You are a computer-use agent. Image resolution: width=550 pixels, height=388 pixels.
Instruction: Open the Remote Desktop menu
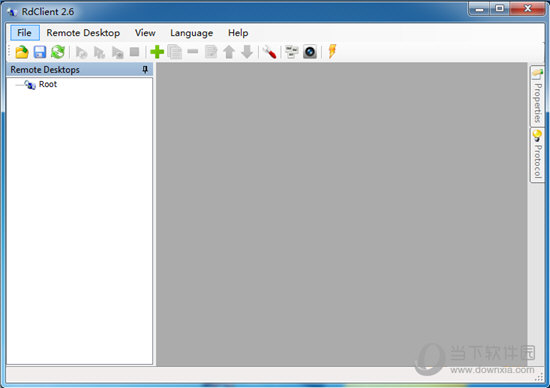pos(83,33)
